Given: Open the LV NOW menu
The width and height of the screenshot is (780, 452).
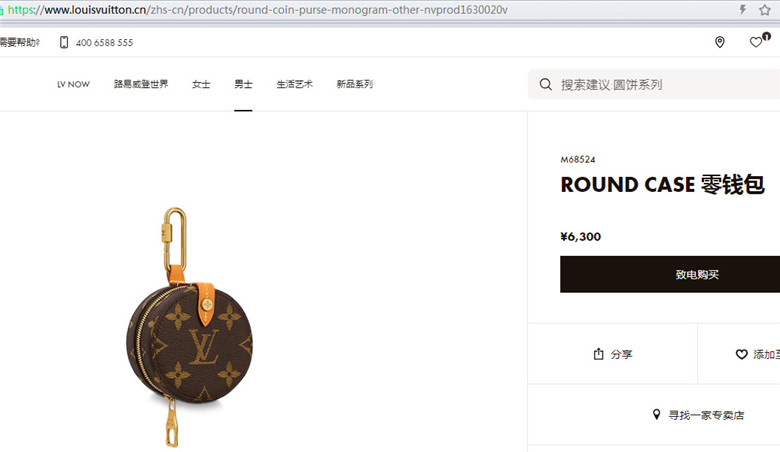Looking at the screenshot, I should (73, 85).
